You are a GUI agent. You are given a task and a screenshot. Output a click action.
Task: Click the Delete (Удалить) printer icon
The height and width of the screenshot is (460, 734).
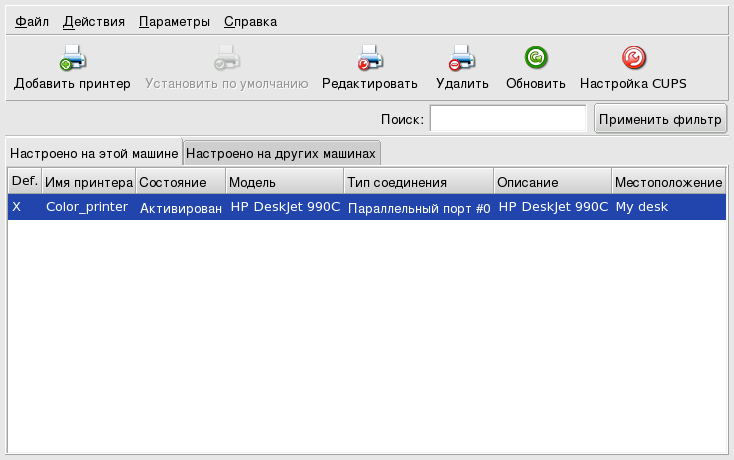click(461, 58)
